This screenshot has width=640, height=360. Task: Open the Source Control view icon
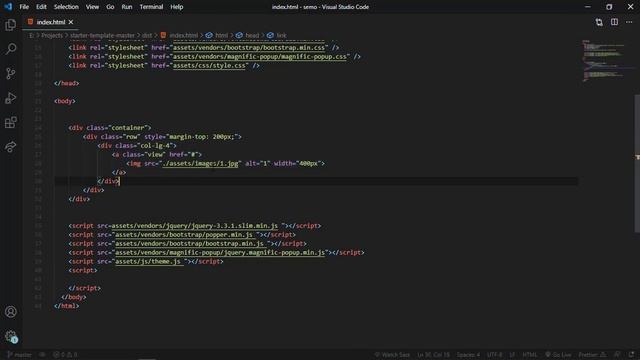(11, 73)
